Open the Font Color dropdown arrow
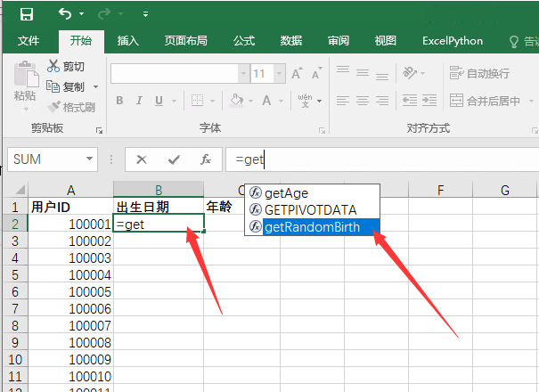Screen dimensions: 539x392 coord(281,101)
